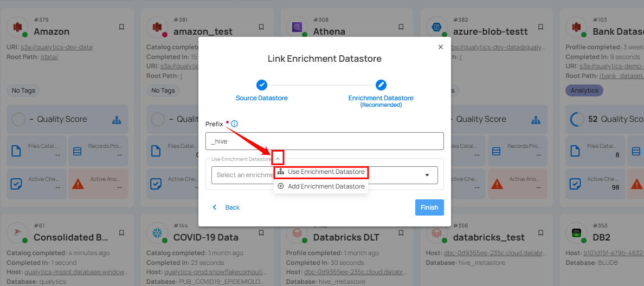The width and height of the screenshot is (644, 286).
Task: Choose Add Enrichment Datastore option
Action: pos(321,186)
